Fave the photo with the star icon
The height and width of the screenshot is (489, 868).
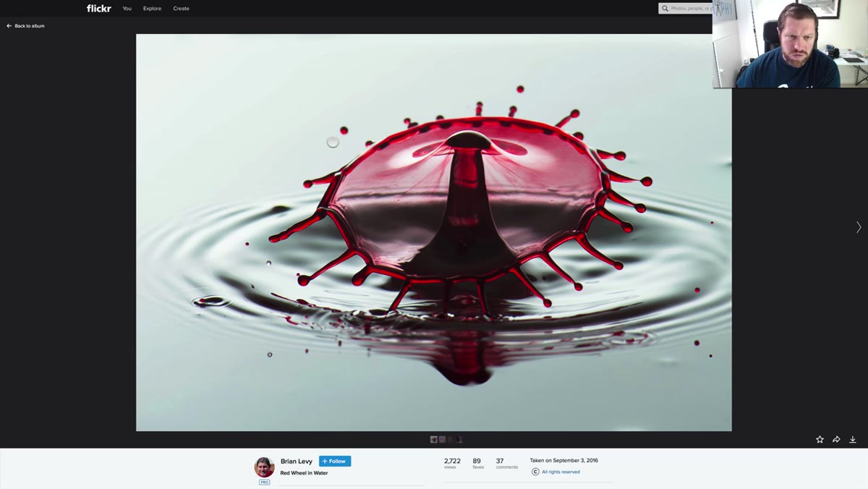coord(820,439)
